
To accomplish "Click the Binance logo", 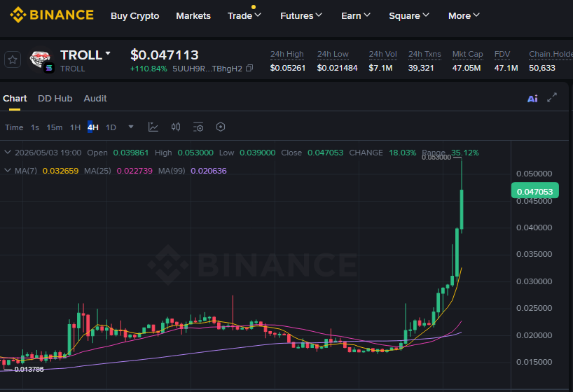I will 52,15.
